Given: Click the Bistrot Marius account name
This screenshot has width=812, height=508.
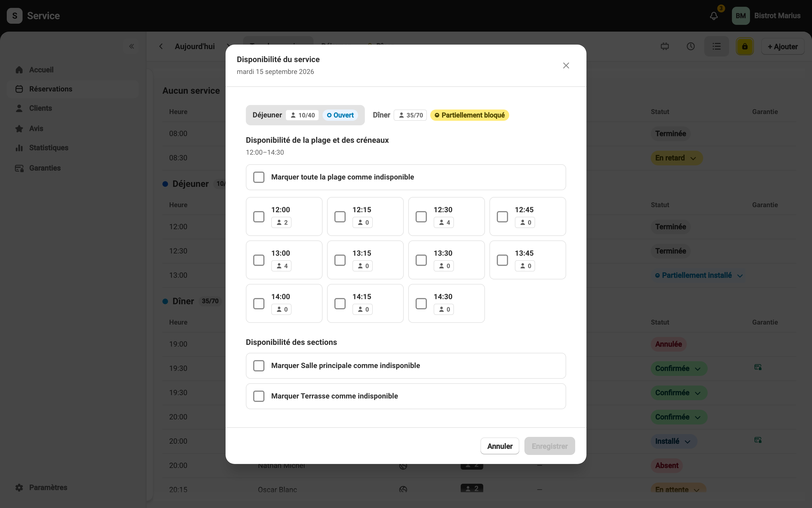Looking at the screenshot, I should (x=777, y=16).
